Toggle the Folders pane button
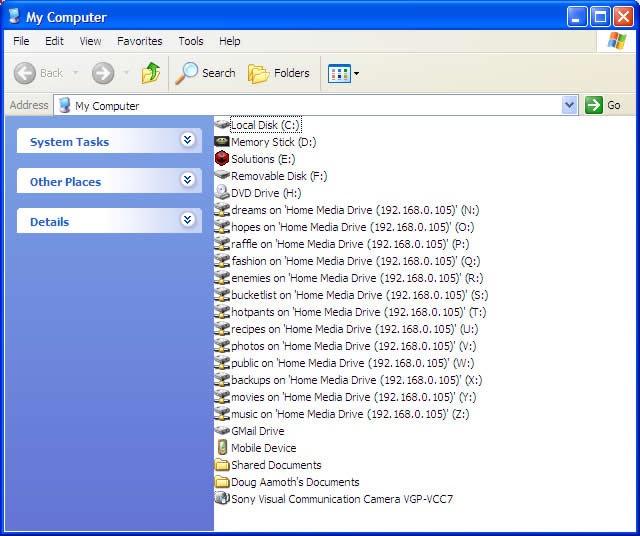Viewport: 640px width, 536px height. pos(279,73)
